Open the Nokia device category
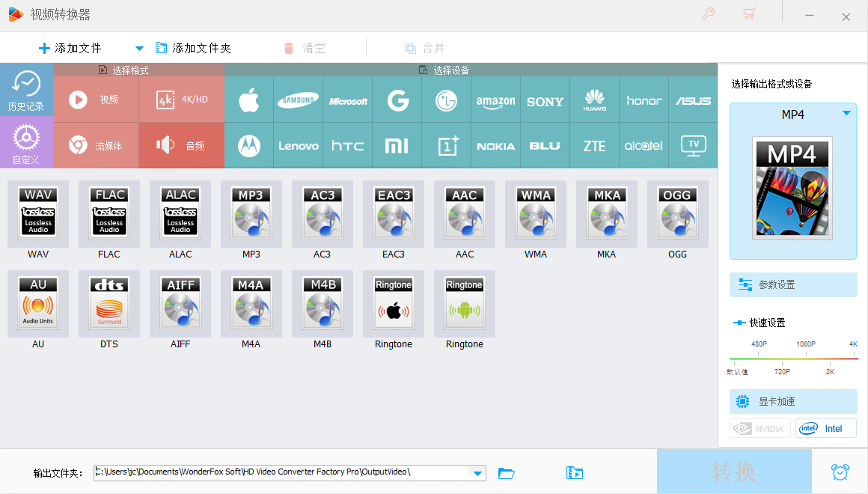The image size is (868, 494). coord(496,146)
